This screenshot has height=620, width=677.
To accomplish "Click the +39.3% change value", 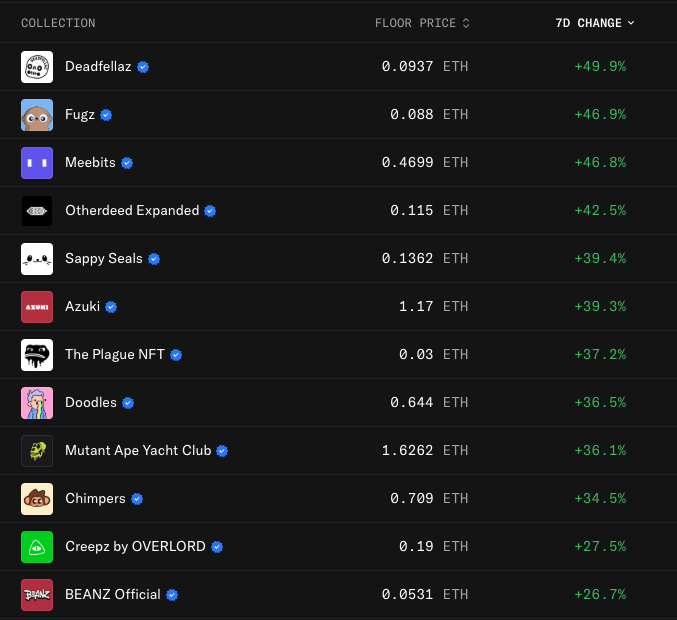I will (x=600, y=307).
